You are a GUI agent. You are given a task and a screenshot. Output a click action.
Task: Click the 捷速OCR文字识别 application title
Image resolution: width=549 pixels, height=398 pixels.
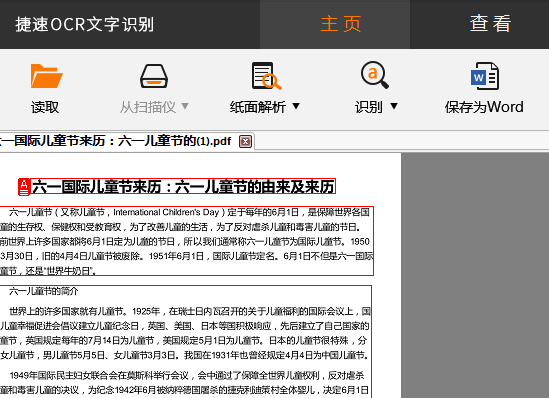pos(84,25)
